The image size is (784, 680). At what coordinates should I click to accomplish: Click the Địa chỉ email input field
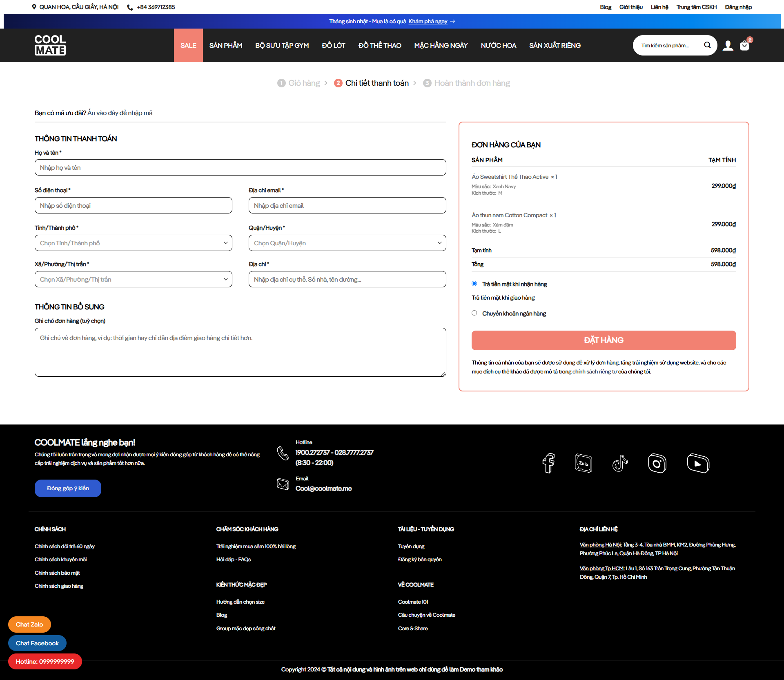tap(347, 205)
